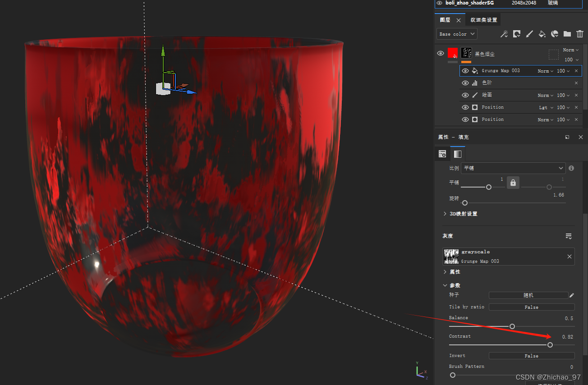Click the info icon next to 比例 dropdown
Screen dimensions: 588x385
pos(571,168)
